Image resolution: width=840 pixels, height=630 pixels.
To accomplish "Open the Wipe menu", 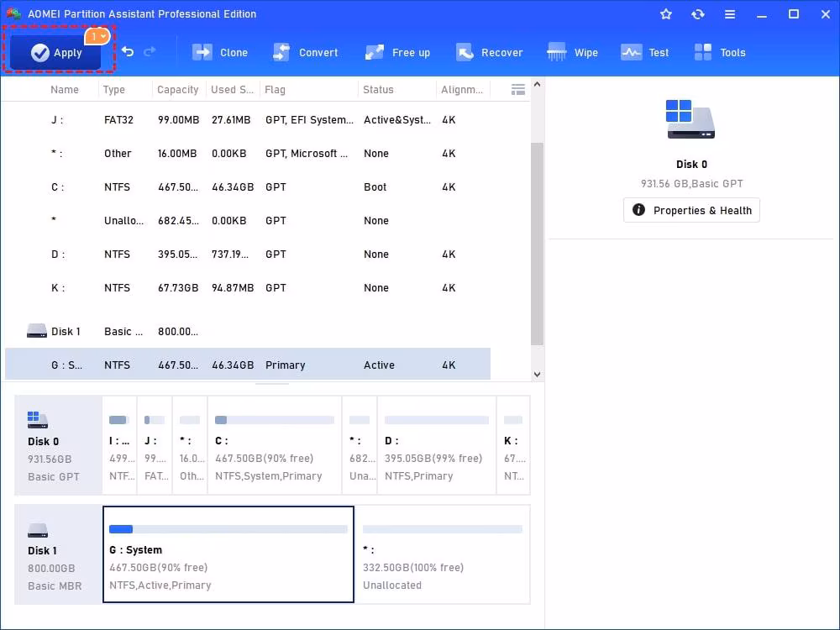I will 572,52.
